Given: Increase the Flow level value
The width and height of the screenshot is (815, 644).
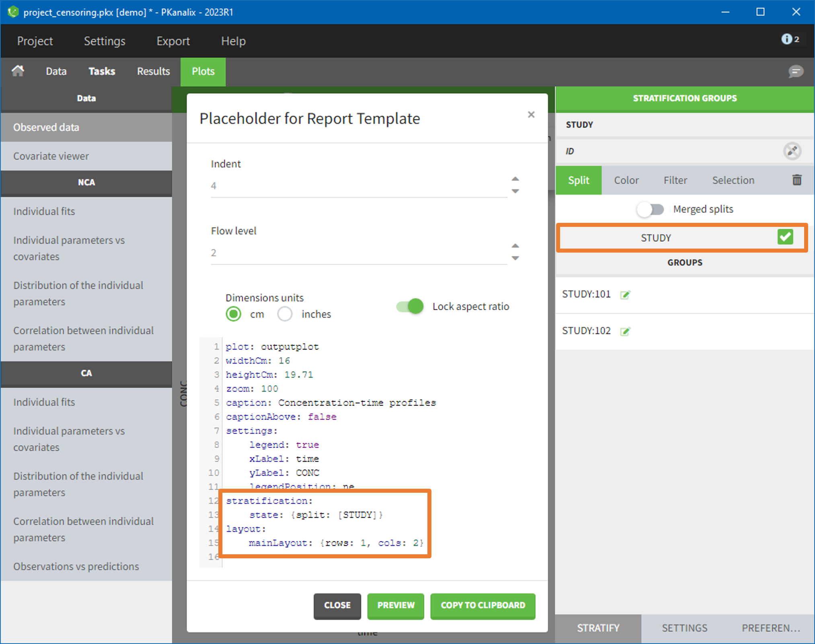Looking at the screenshot, I should pos(515,246).
